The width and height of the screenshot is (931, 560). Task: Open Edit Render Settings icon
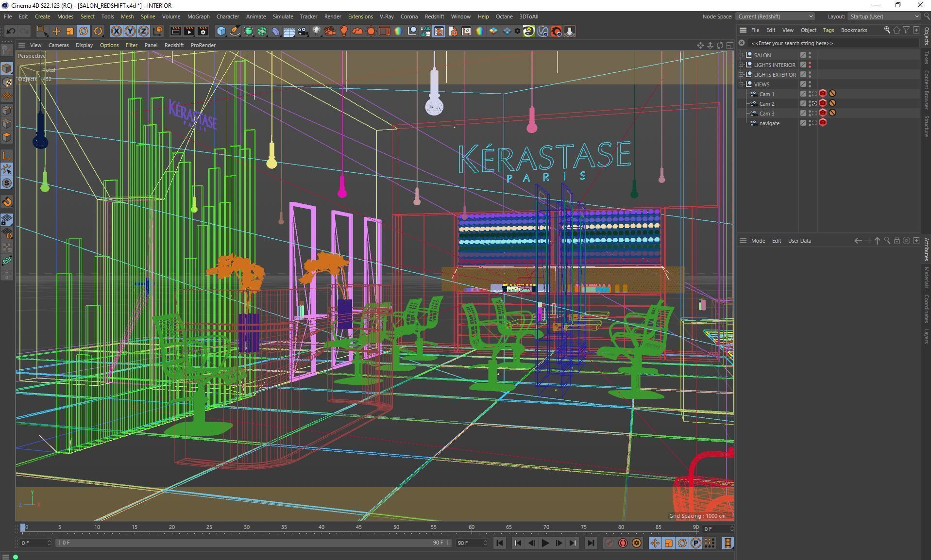click(x=203, y=31)
